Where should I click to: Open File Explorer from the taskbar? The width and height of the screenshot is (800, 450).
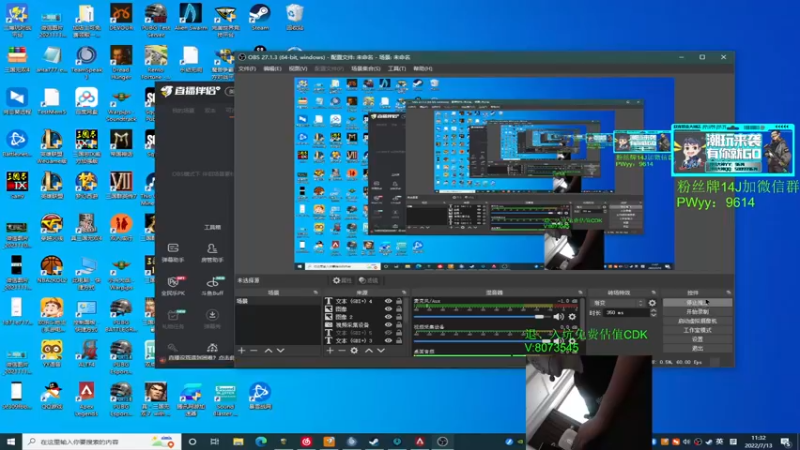tap(238, 441)
